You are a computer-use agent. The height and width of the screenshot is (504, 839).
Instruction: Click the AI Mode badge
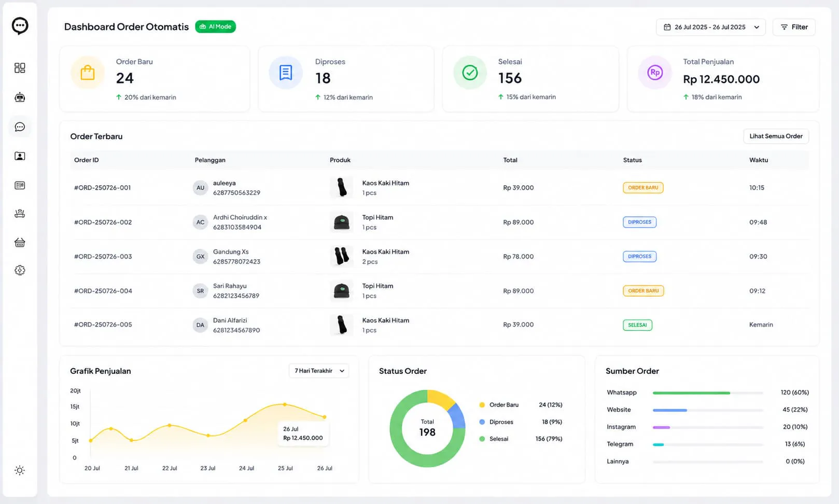point(215,26)
